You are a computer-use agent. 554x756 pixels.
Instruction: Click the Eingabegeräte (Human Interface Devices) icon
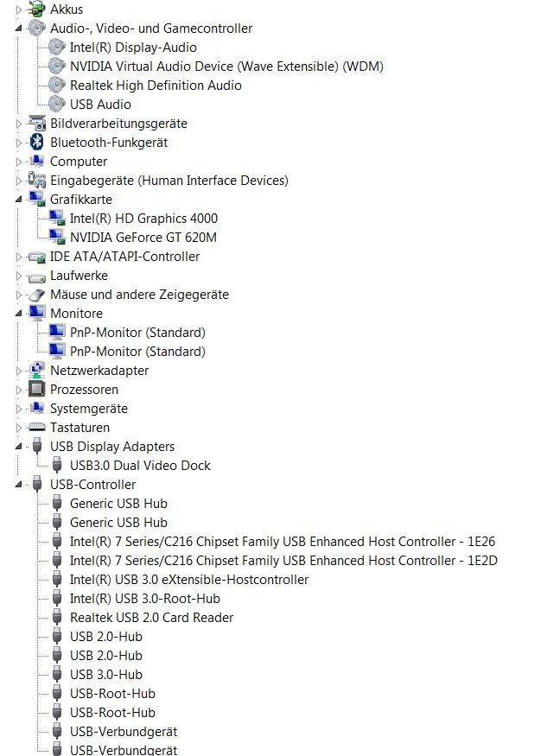(36, 180)
